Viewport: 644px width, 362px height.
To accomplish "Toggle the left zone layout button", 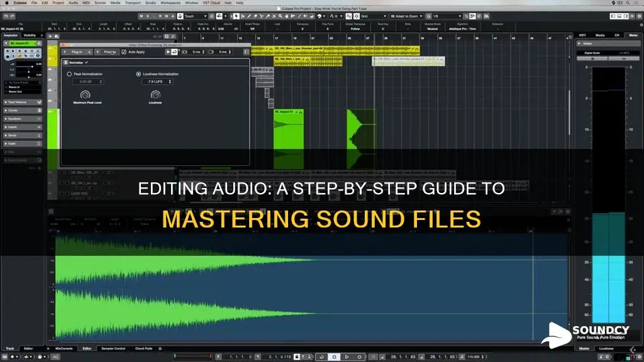I will point(613,16).
